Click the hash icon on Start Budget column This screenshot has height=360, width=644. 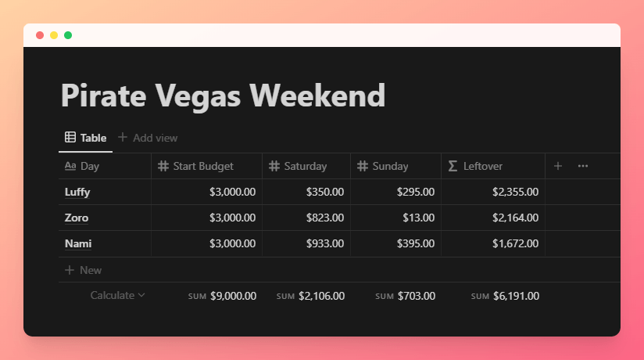163,166
